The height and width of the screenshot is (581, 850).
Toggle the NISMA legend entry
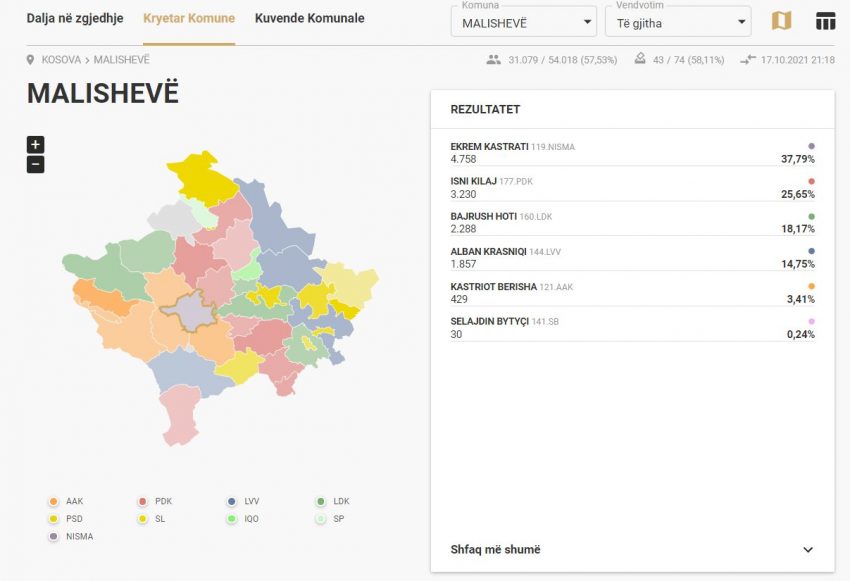point(71,537)
